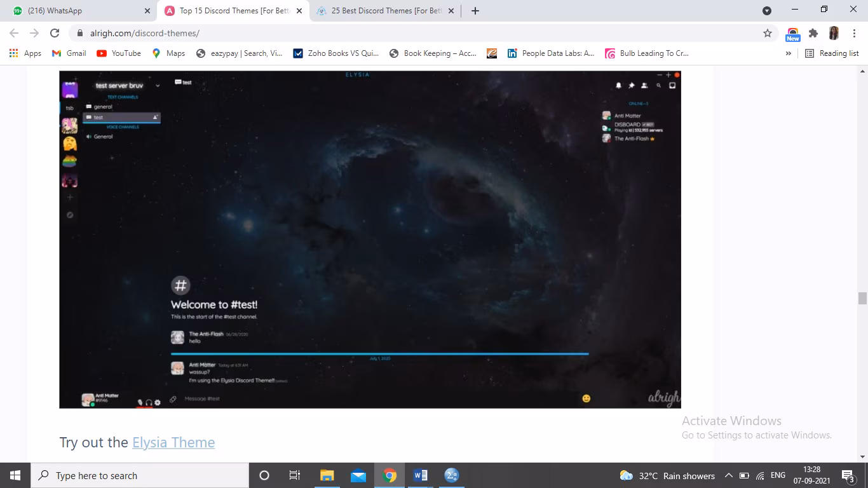Show hidden system tray icons
The image size is (868, 488).
click(x=729, y=475)
